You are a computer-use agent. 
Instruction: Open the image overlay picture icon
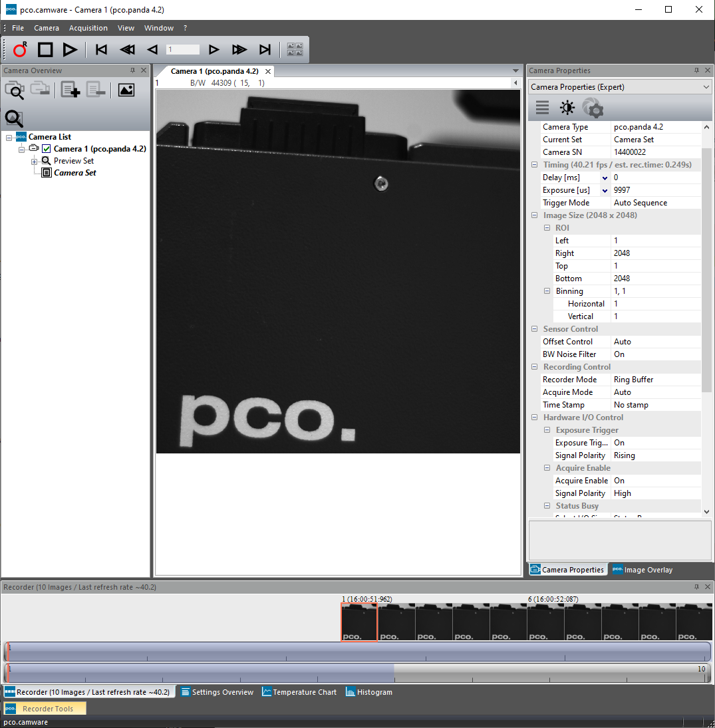(x=126, y=90)
